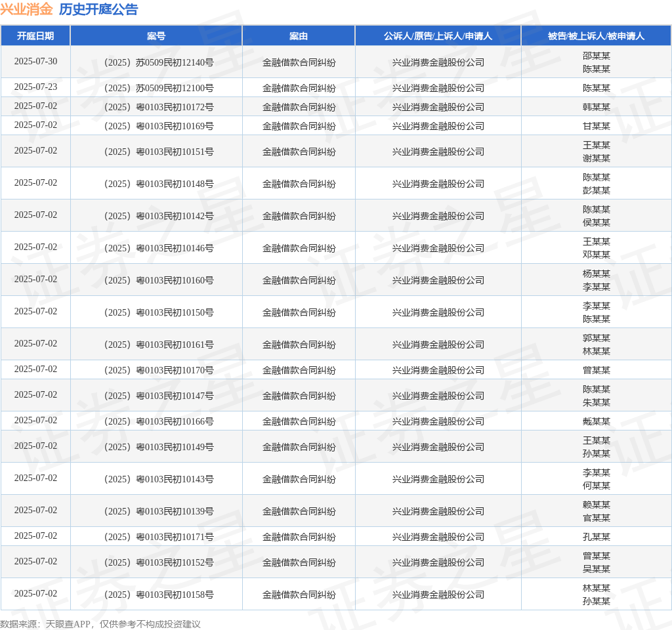Click defendant 戴某某
Image resolution: width=672 pixels, height=630 pixels.
[596, 422]
